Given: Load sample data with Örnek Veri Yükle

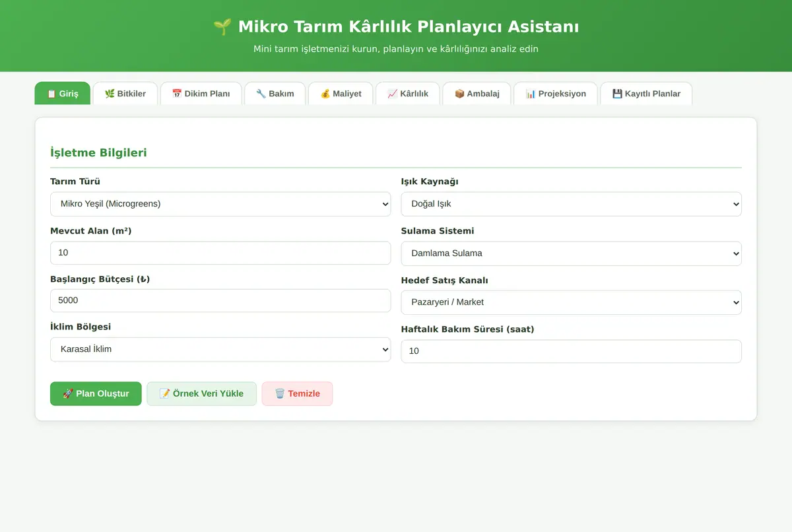Looking at the screenshot, I should tap(201, 393).
